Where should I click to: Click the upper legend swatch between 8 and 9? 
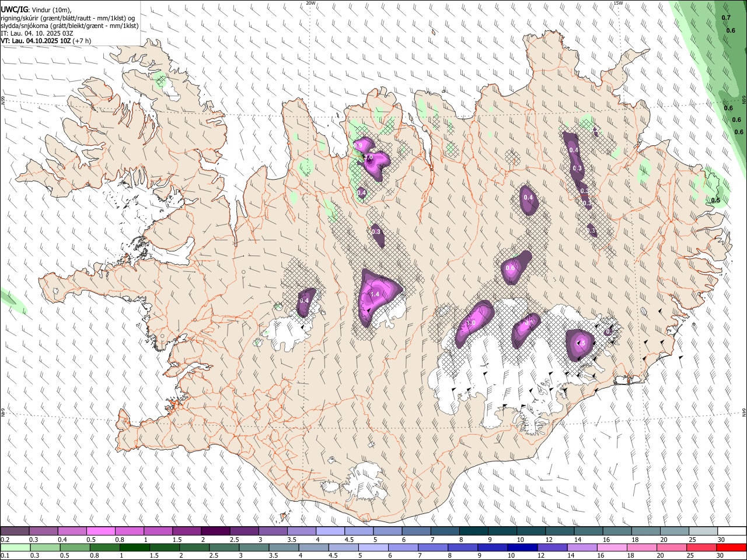[473, 531]
